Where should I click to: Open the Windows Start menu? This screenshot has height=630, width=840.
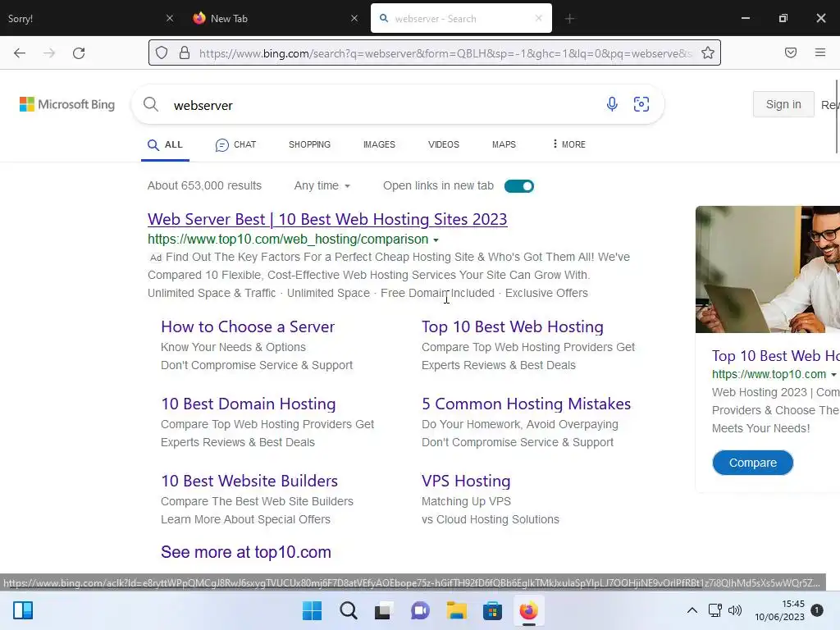313,610
